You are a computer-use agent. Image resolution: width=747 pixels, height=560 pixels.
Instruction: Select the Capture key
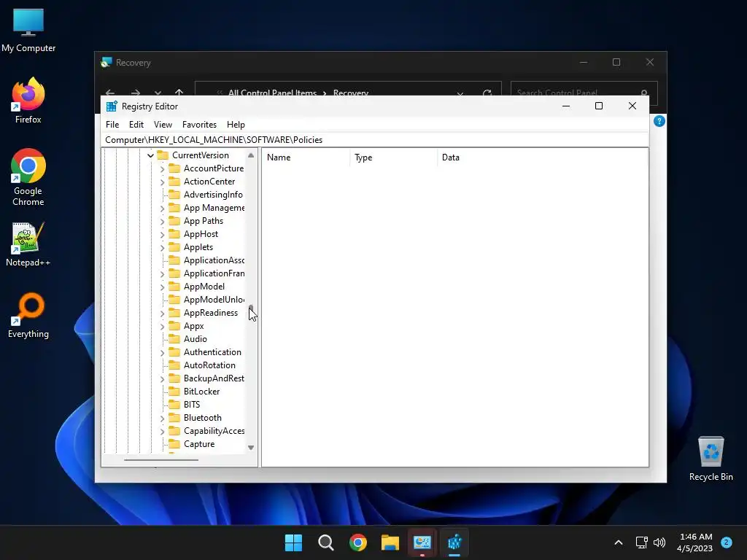199,444
